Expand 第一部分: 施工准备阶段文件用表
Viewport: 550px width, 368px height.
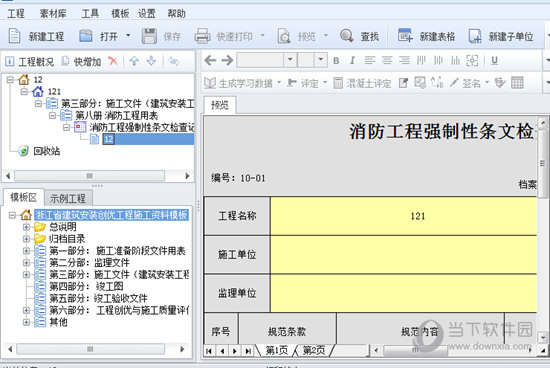pos(26,251)
